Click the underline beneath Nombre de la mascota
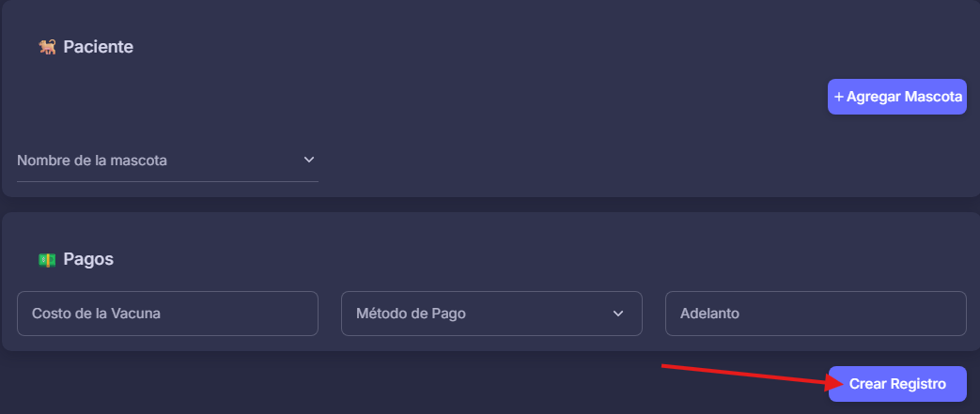Viewport: 980px width, 414px height. 167,182
